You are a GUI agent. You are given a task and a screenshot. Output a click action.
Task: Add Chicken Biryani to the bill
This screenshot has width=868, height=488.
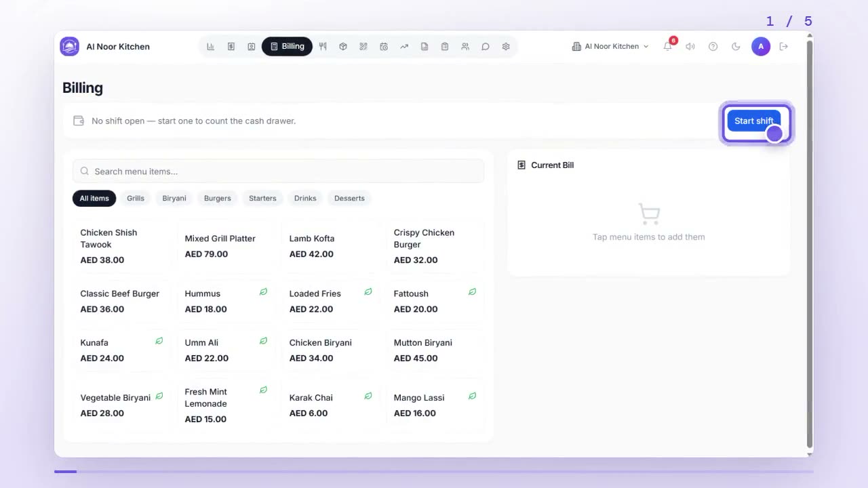[x=331, y=350]
